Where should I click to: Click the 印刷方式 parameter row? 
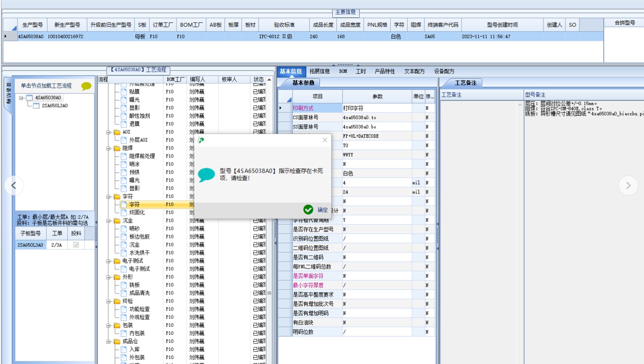(356, 108)
